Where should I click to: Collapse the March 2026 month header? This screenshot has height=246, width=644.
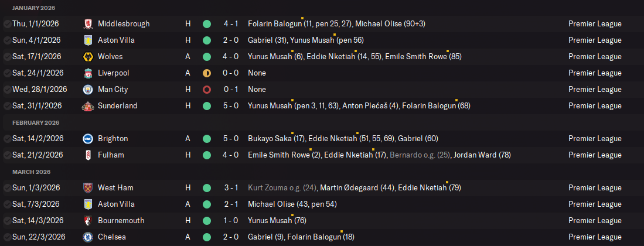[x=33, y=172]
